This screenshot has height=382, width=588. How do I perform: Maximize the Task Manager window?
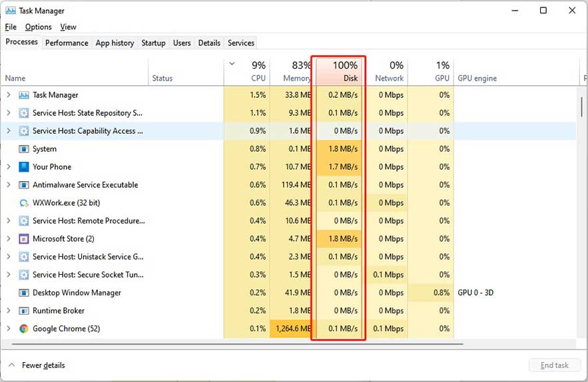pyautogui.click(x=543, y=11)
